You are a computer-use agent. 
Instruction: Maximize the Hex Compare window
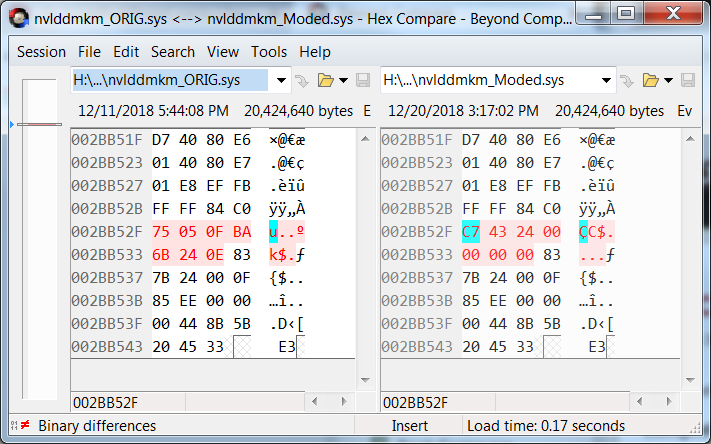click(626, 14)
